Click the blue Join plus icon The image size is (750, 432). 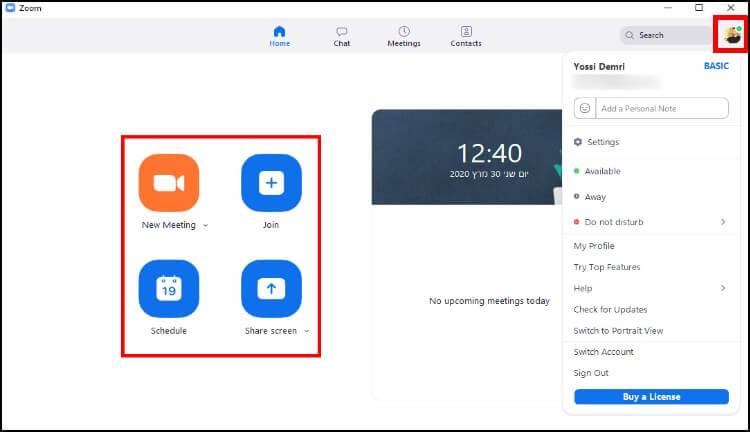click(x=271, y=183)
